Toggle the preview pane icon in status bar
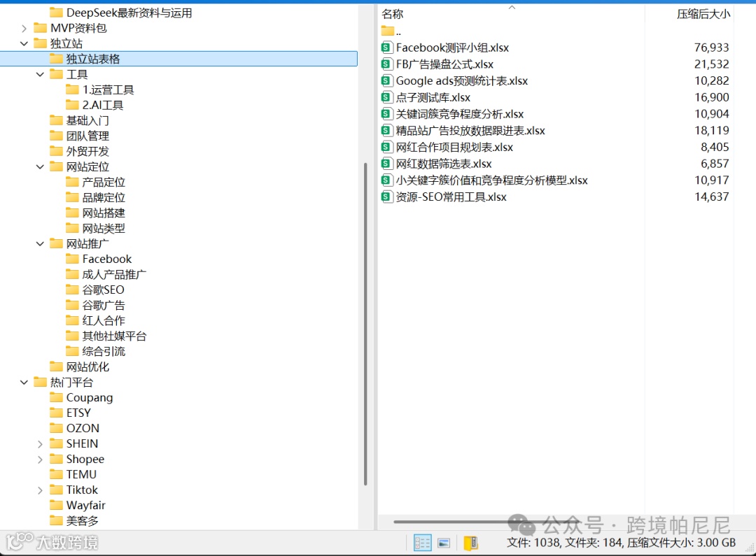The image size is (756, 556). point(444,543)
